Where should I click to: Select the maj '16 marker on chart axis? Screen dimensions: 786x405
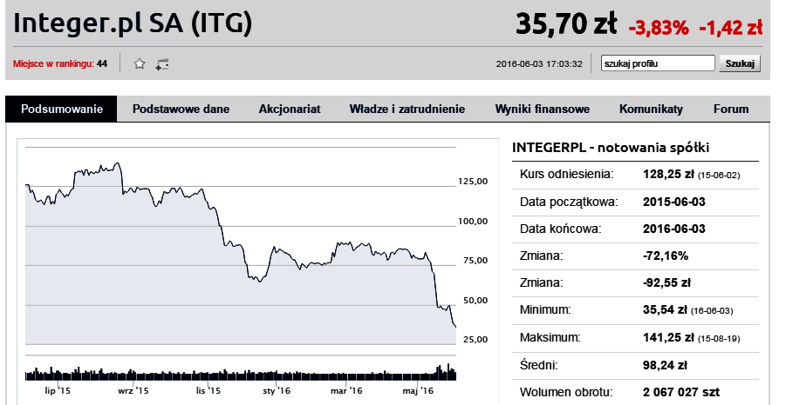(418, 390)
